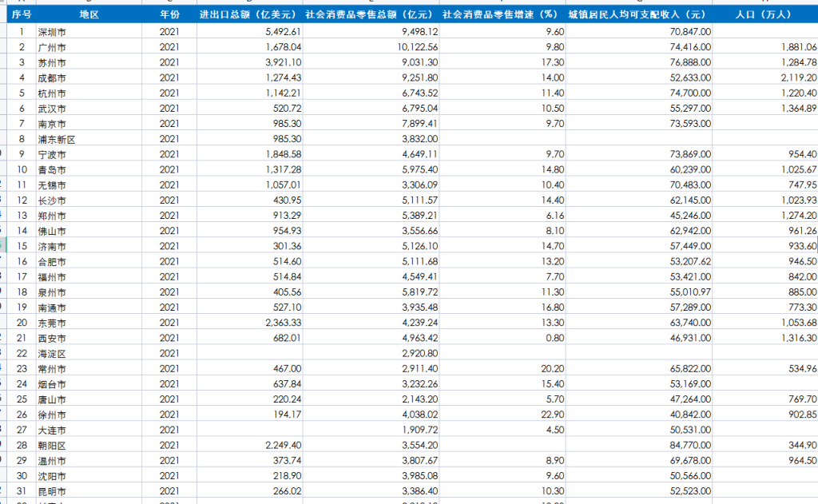
Task: Click the 大连市 cell
Action: coord(89,430)
